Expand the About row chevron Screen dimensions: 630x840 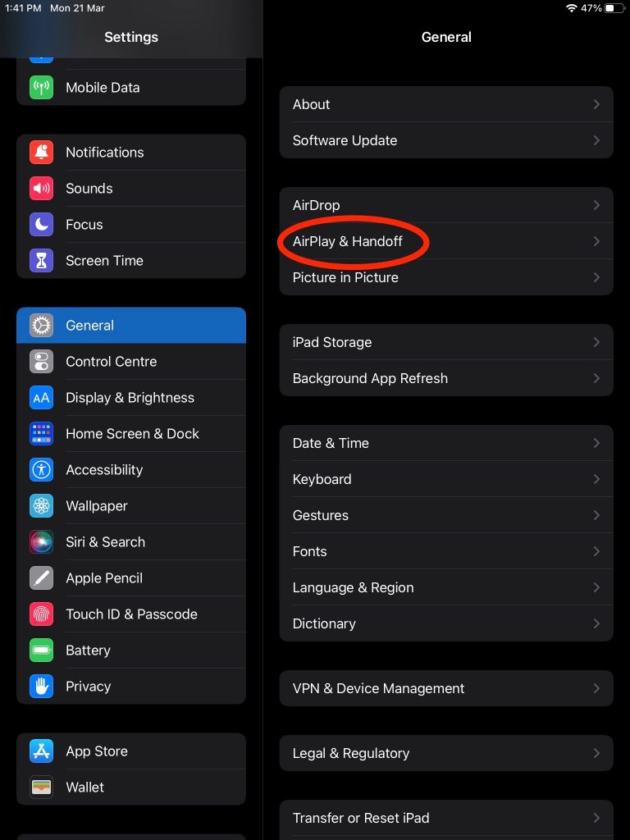596,104
